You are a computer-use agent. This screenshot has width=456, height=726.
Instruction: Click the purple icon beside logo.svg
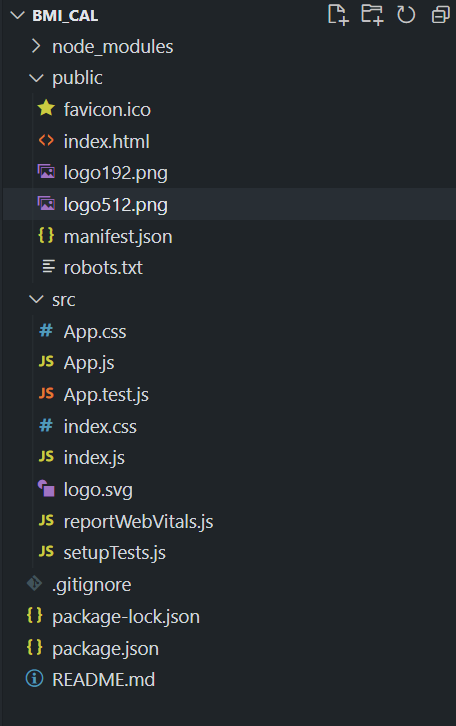[46, 489]
